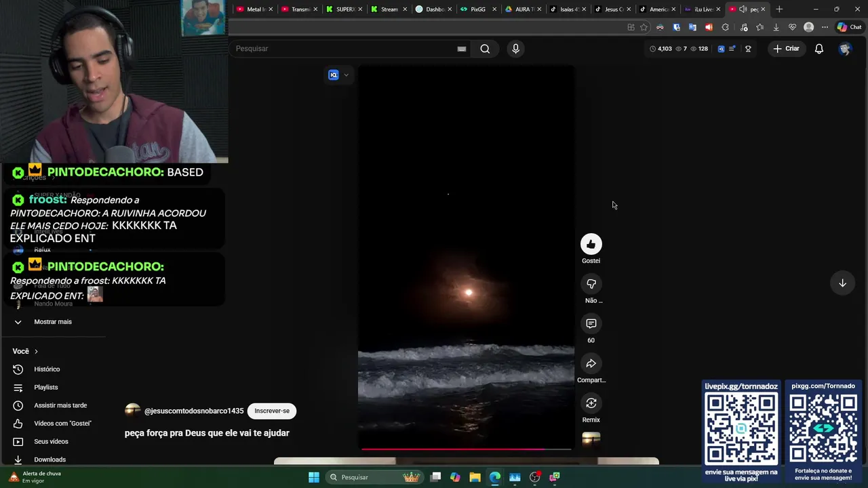Image resolution: width=868 pixels, height=488 pixels.
Task: Open Playlists in the sidebar
Action: coord(45,388)
